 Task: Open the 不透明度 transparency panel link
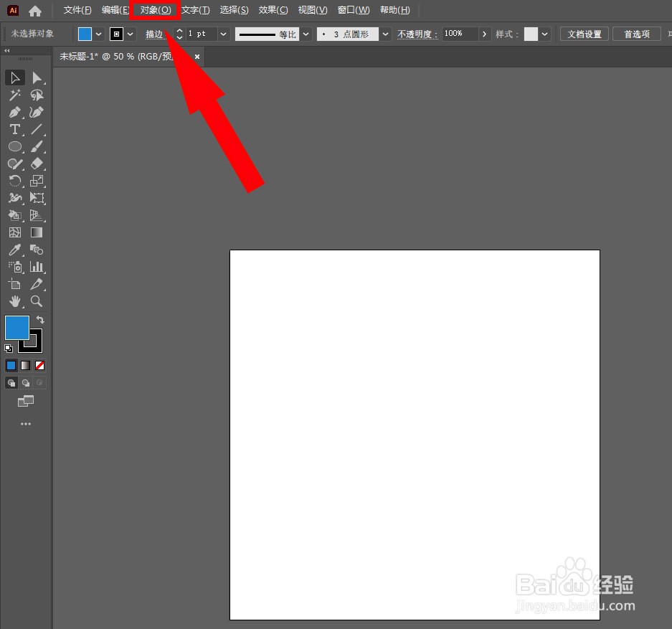[417, 34]
